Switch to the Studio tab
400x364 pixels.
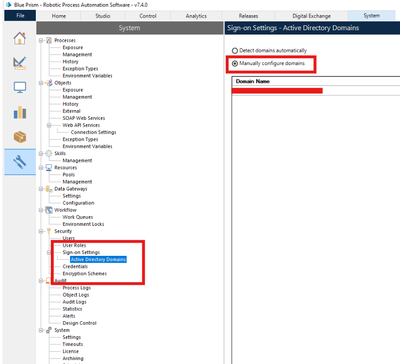103,16
